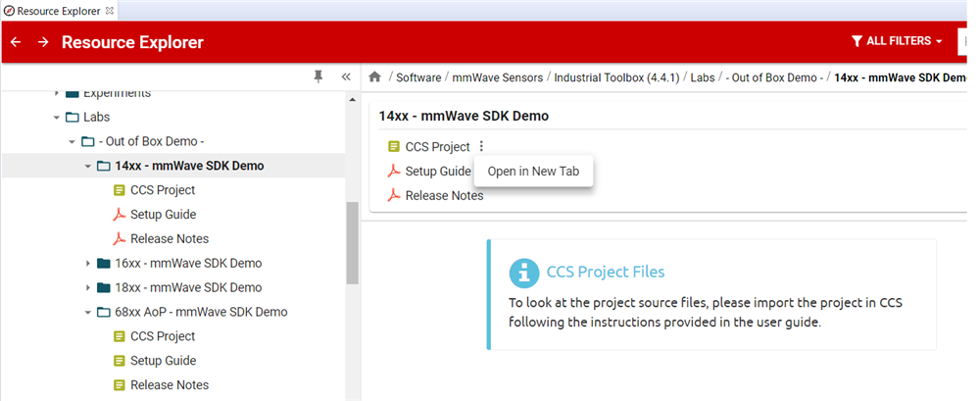Open the Labs breadcrumb link
Image resolution: width=980 pixels, height=401 pixels.
pyautogui.click(x=703, y=77)
